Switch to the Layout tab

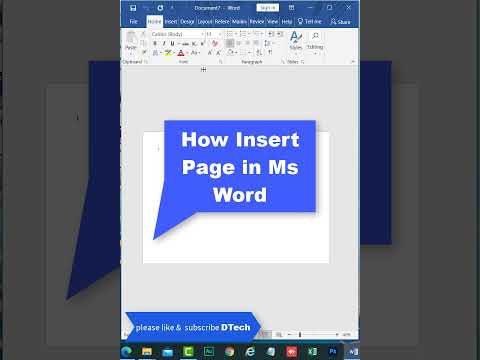(x=205, y=21)
